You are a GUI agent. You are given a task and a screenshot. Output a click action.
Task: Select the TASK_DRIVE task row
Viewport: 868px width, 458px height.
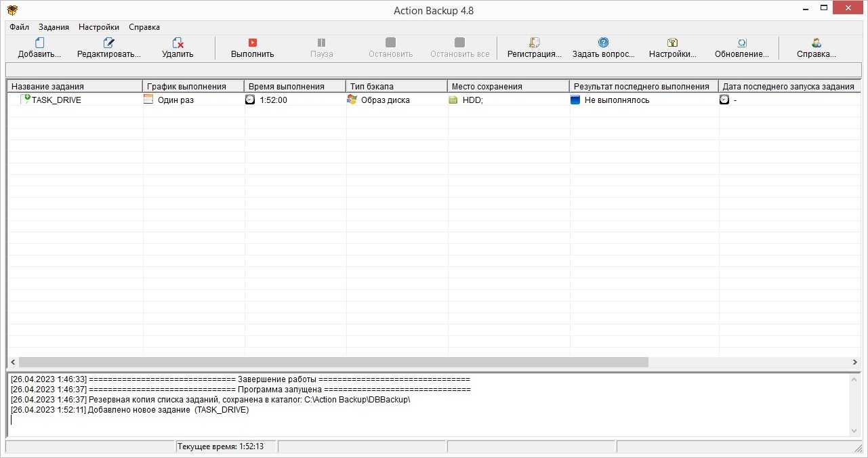[x=56, y=100]
